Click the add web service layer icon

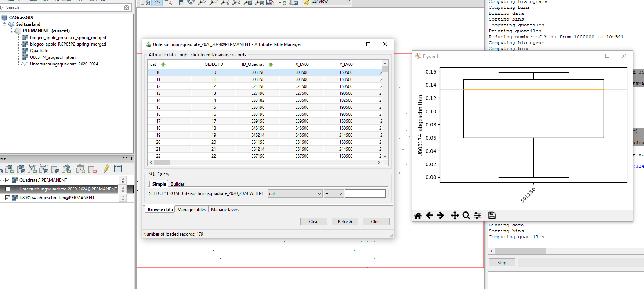(x=66, y=169)
